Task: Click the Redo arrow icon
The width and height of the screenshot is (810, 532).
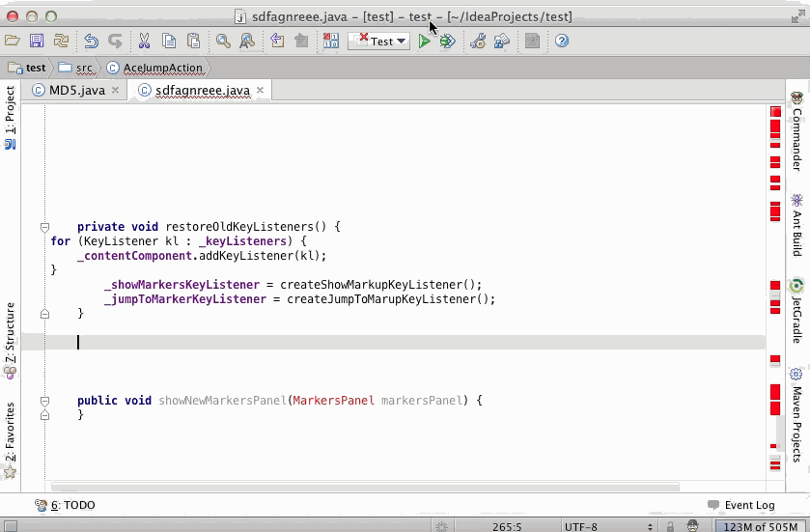Action: (x=115, y=41)
